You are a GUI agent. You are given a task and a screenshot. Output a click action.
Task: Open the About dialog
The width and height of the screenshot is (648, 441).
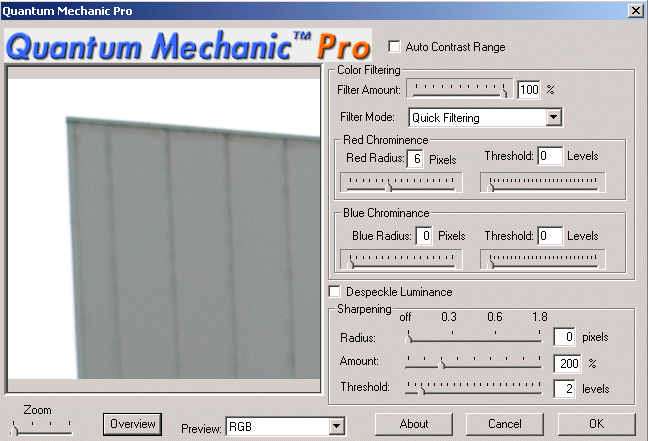pyautogui.click(x=414, y=424)
